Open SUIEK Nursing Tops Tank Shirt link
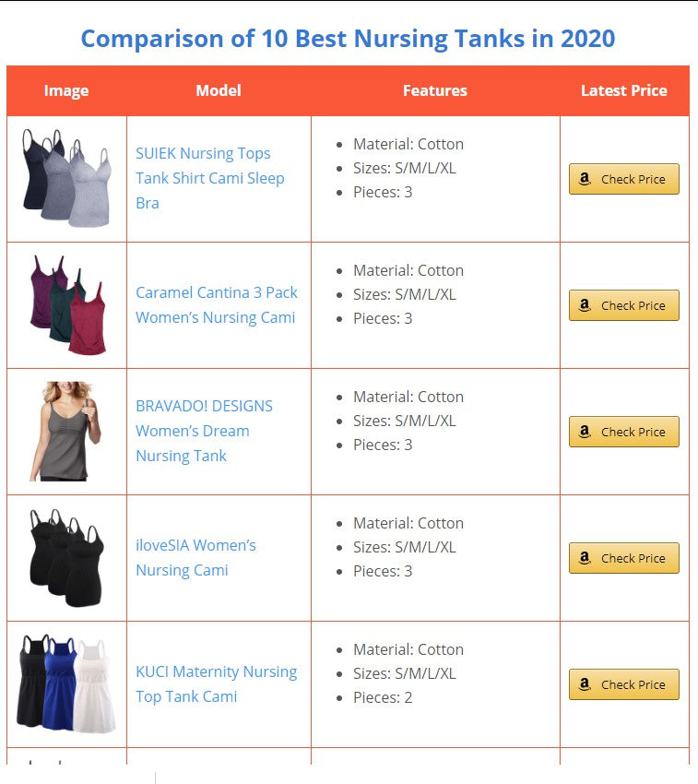698x784 pixels. click(x=210, y=178)
